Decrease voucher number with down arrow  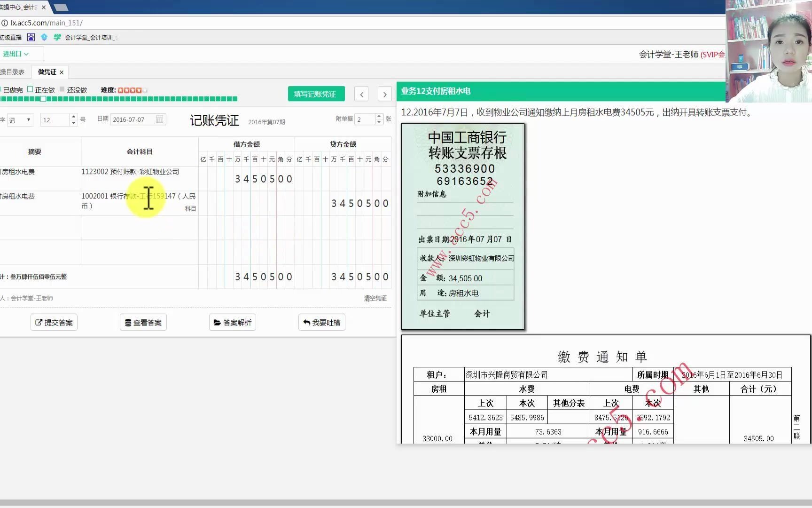tap(73, 123)
